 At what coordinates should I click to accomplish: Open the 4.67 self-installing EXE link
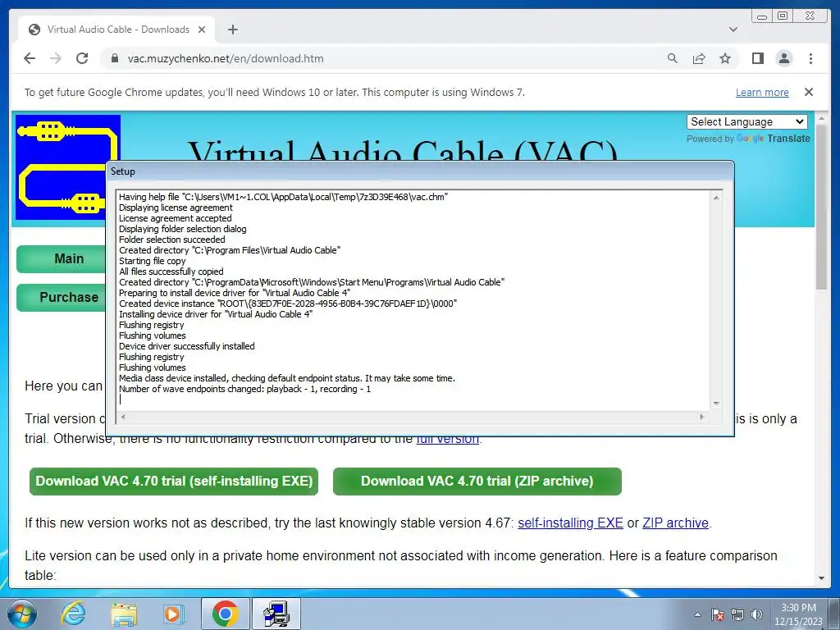tap(570, 523)
